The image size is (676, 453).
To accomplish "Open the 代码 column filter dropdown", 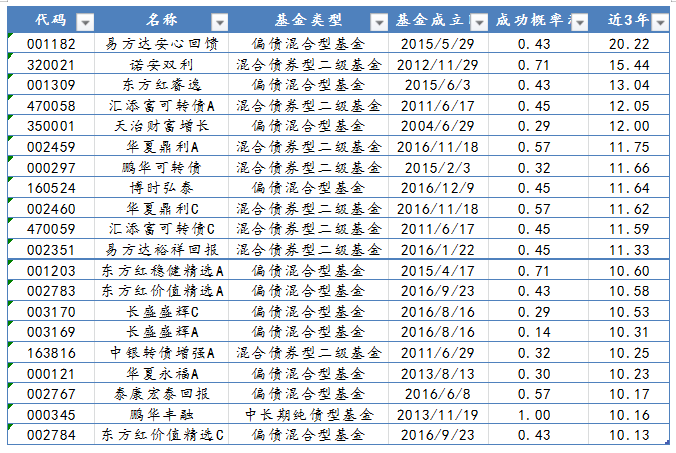I will point(85,22).
